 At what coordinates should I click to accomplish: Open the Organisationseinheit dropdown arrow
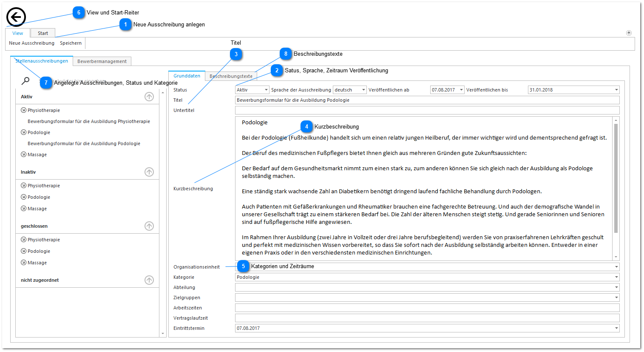(x=616, y=267)
